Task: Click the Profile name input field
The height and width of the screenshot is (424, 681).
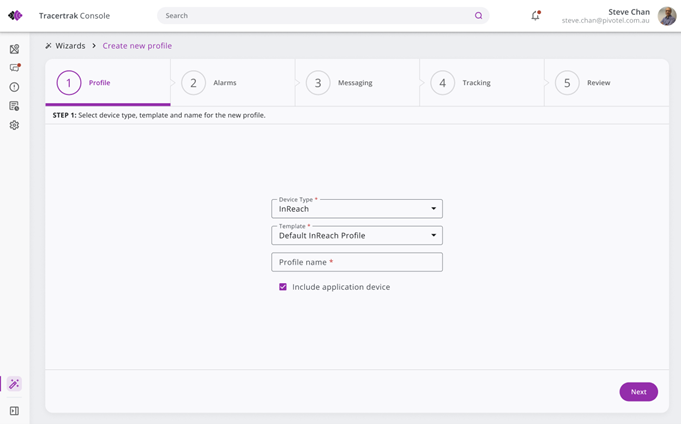Action: (x=356, y=262)
